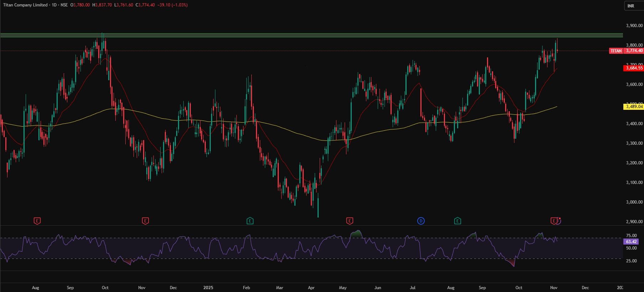Click the purple 63.42 RSI value label
The width and height of the screenshot is (644, 292).
click(x=631, y=242)
